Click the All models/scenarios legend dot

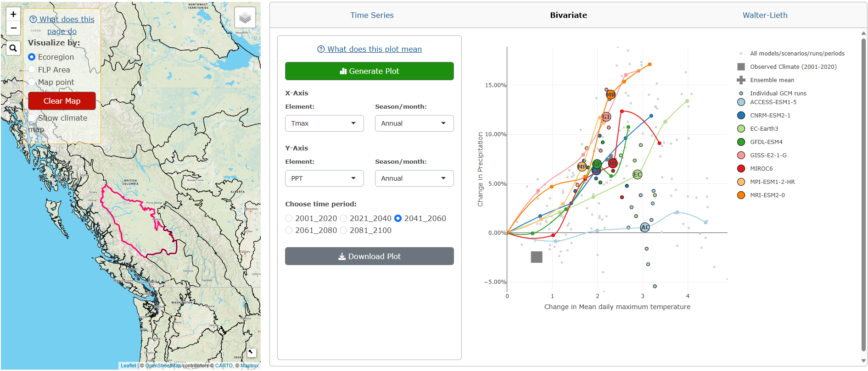(741, 54)
